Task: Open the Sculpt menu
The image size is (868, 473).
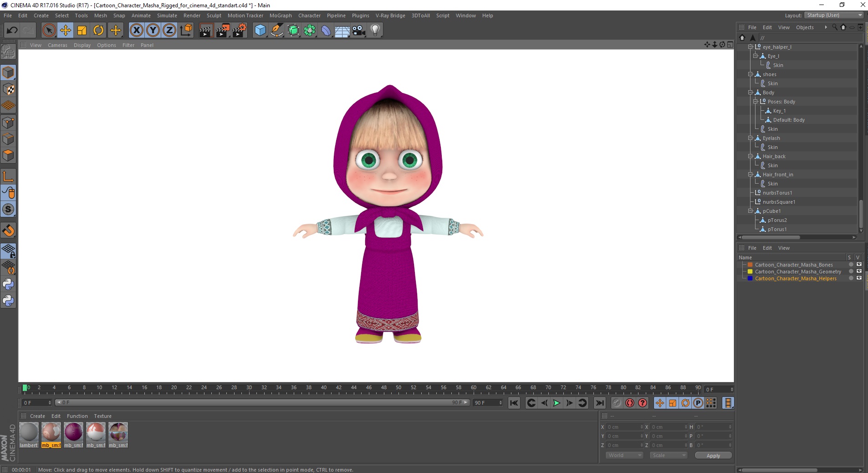Action: [214, 15]
